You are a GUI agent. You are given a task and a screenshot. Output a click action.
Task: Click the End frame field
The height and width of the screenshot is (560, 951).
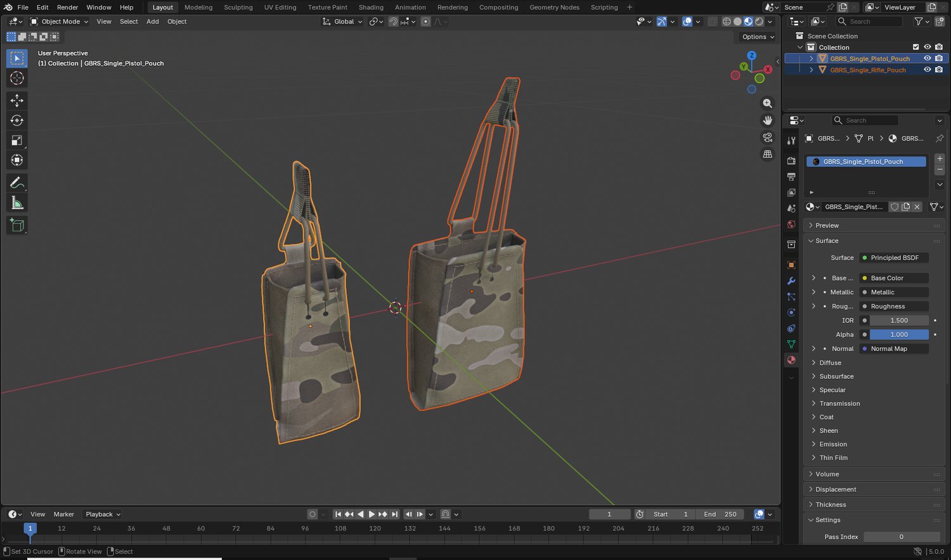pyautogui.click(x=720, y=514)
